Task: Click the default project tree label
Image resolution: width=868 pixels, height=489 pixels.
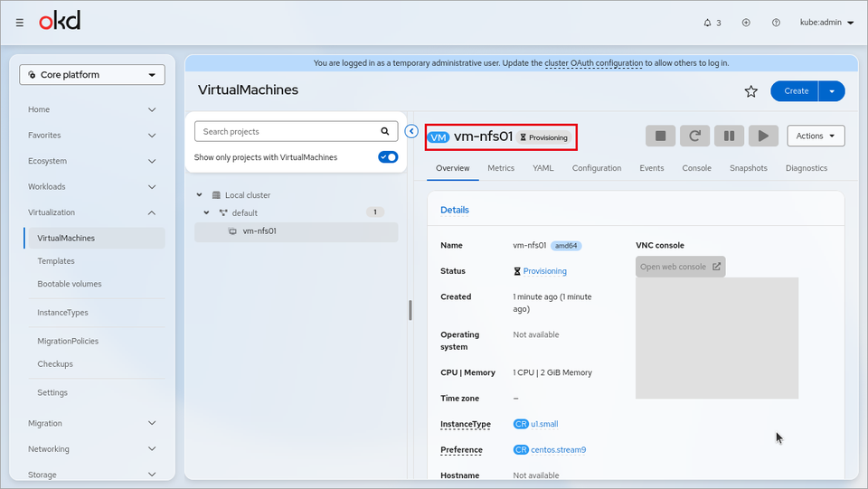Action: 245,213
